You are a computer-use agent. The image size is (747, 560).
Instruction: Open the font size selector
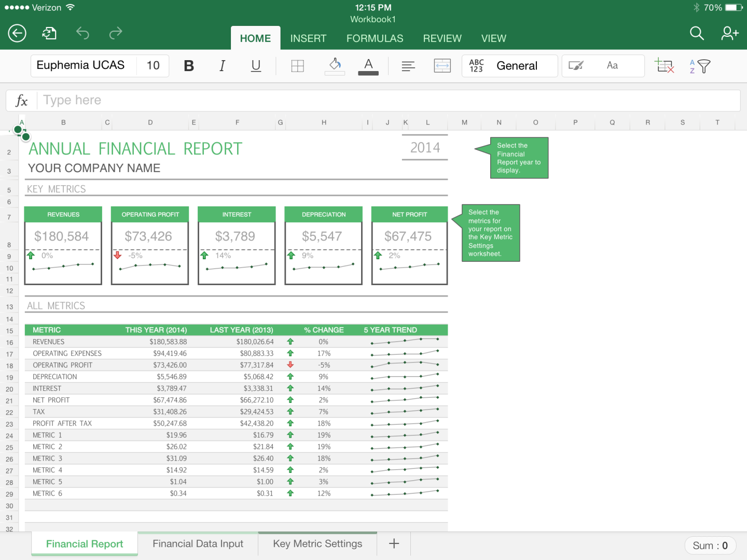(x=153, y=66)
